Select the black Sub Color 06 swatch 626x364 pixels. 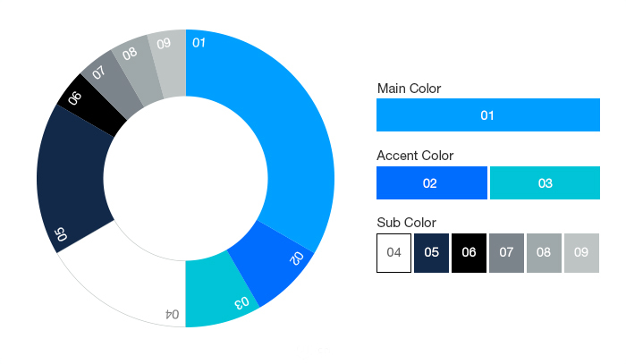[x=469, y=252]
